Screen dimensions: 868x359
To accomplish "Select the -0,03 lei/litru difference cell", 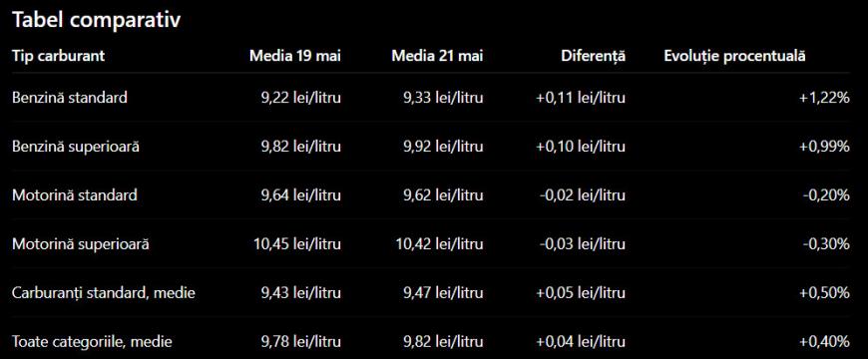I will pyautogui.click(x=582, y=244).
